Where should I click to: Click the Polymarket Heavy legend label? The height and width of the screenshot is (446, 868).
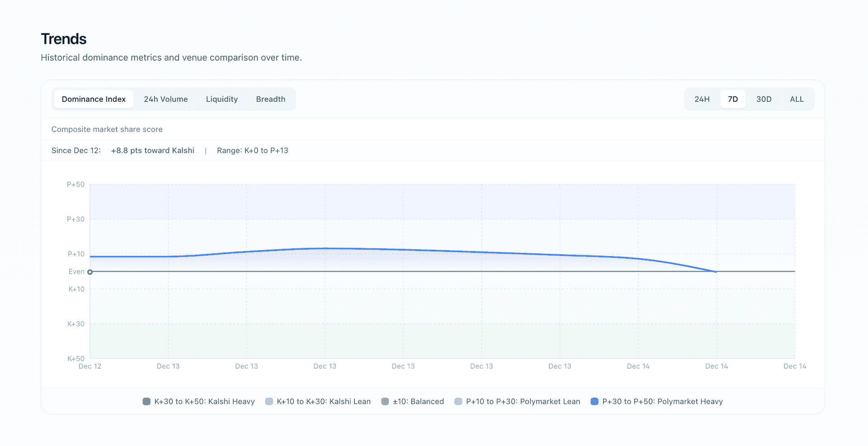(662, 401)
